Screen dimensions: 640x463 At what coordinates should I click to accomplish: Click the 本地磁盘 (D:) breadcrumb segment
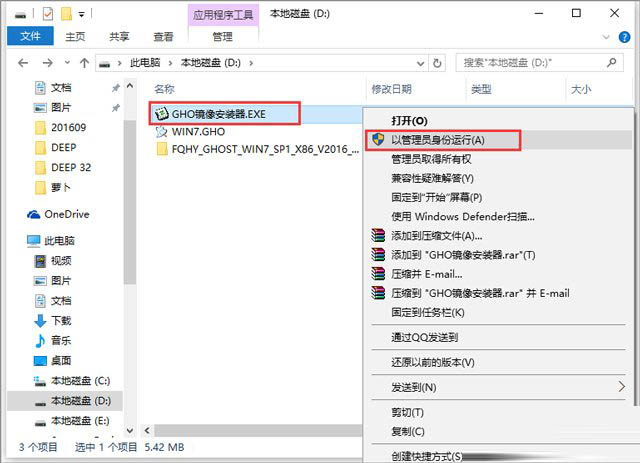coord(211,63)
